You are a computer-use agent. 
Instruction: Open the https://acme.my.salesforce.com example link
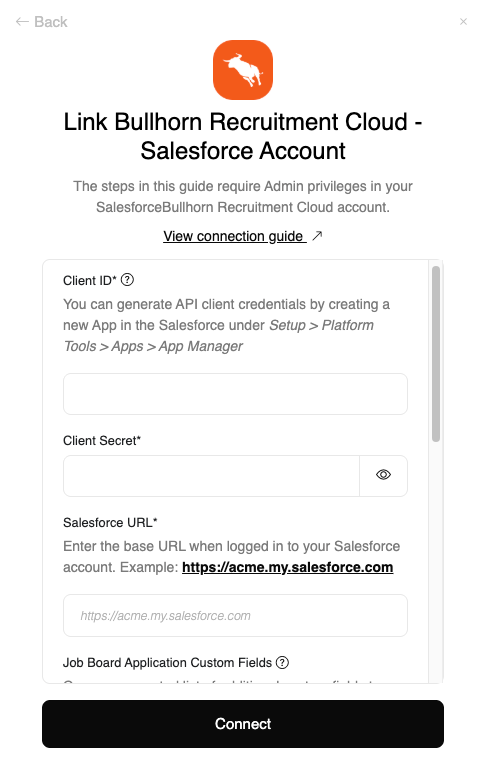pyautogui.click(x=287, y=567)
